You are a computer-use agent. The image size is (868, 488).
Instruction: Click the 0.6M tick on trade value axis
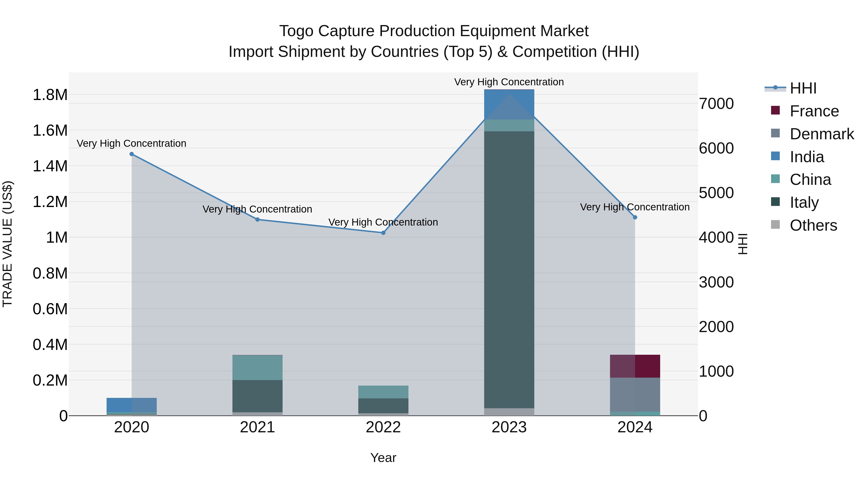point(50,309)
